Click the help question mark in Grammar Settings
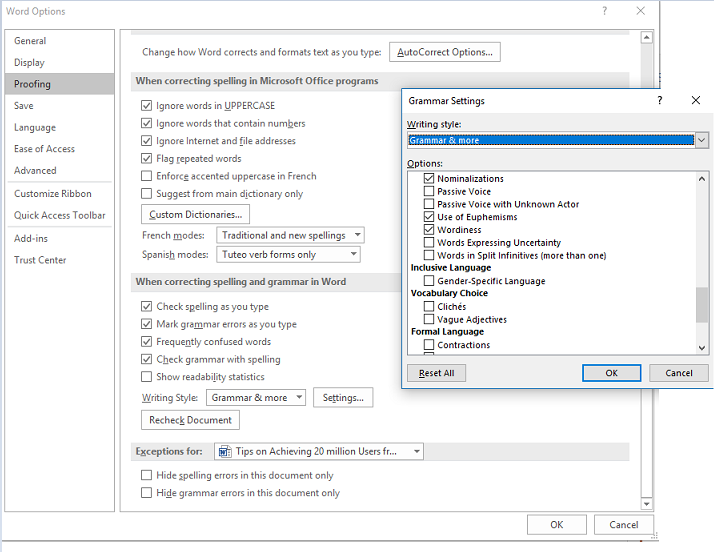This screenshot has height=552, width=714. pos(660,100)
